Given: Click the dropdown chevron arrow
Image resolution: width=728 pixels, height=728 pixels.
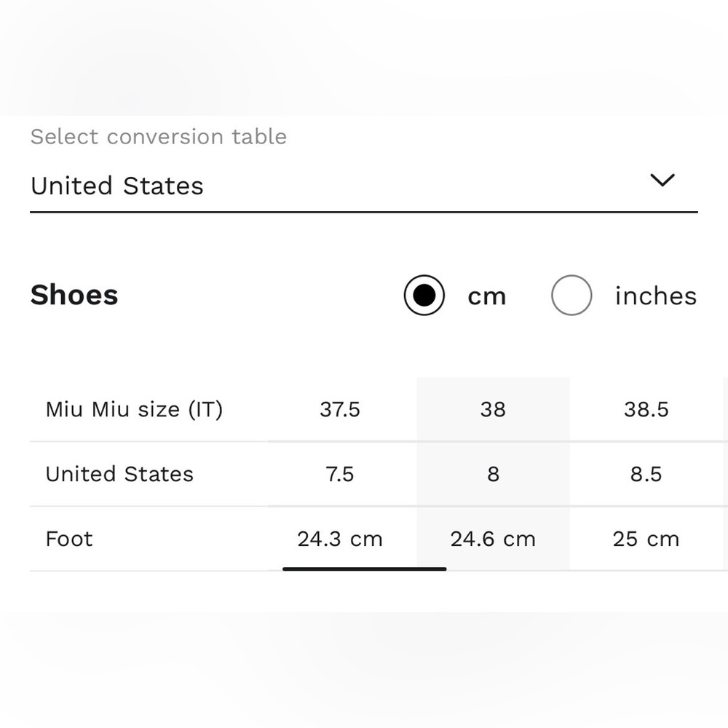Looking at the screenshot, I should pos(662,181).
